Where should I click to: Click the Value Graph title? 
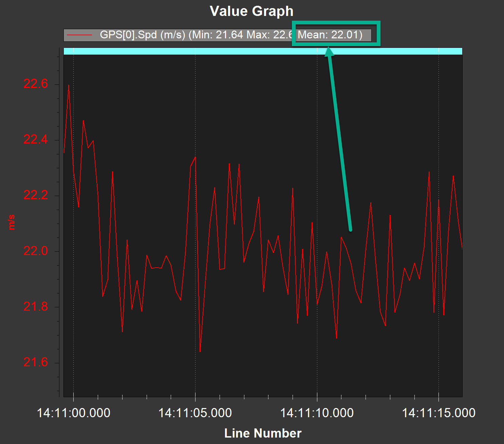click(252, 11)
